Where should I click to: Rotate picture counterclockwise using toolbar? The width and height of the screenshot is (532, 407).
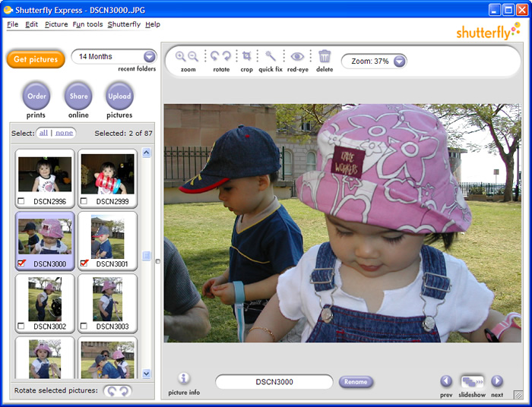tap(215, 56)
